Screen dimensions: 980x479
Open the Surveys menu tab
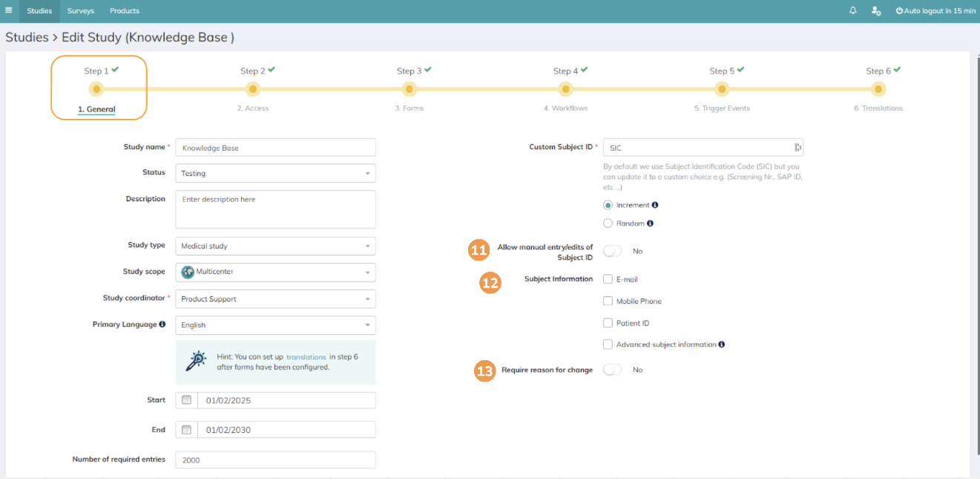tap(81, 11)
